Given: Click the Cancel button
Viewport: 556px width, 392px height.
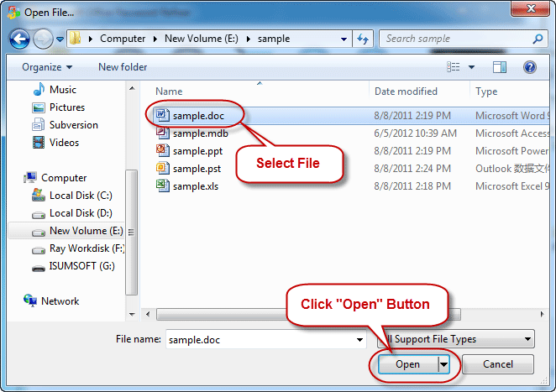Looking at the screenshot, I should (x=498, y=364).
